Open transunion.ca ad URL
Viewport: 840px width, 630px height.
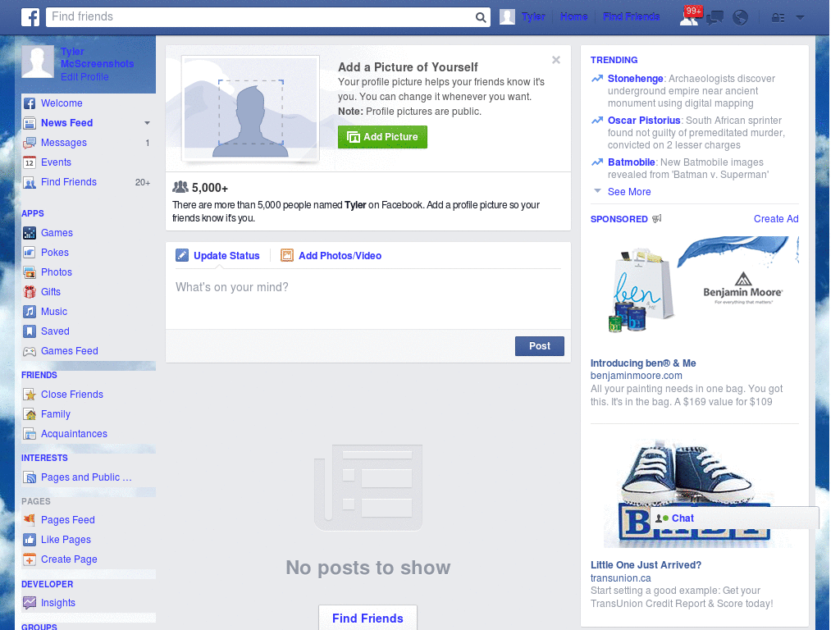(620, 578)
